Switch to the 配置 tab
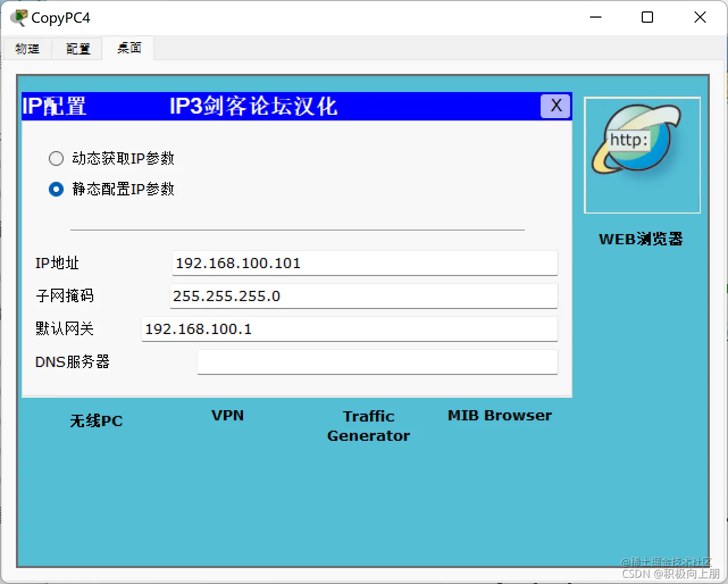This screenshot has width=728, height=584. tap(78, 49)
